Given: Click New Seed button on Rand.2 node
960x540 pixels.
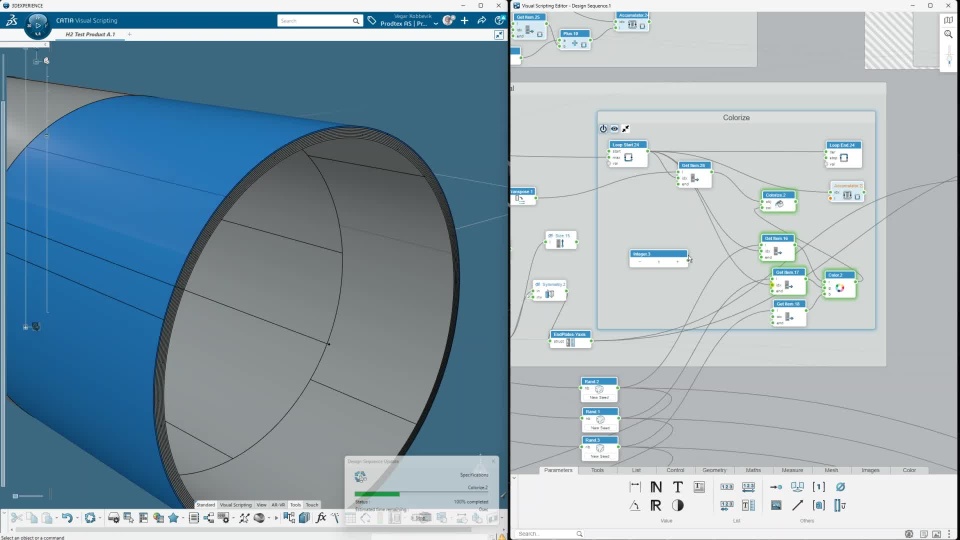Looking at the screenshot, I should click(599, 397).
